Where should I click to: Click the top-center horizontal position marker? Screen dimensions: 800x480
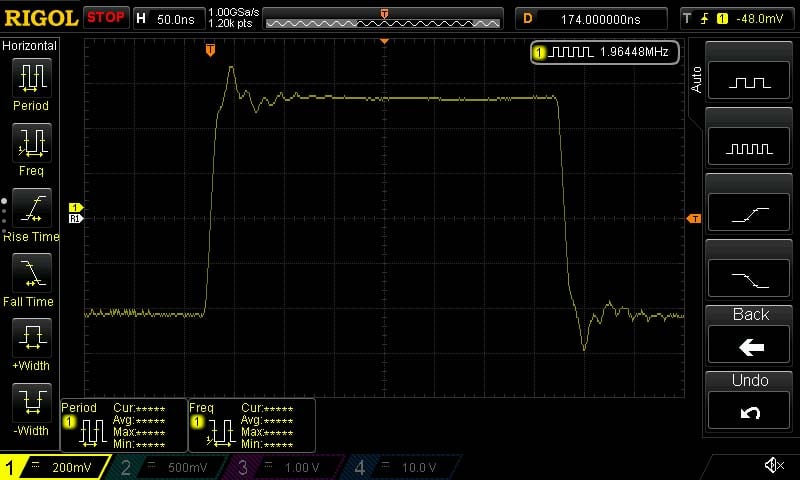[384, 41]
